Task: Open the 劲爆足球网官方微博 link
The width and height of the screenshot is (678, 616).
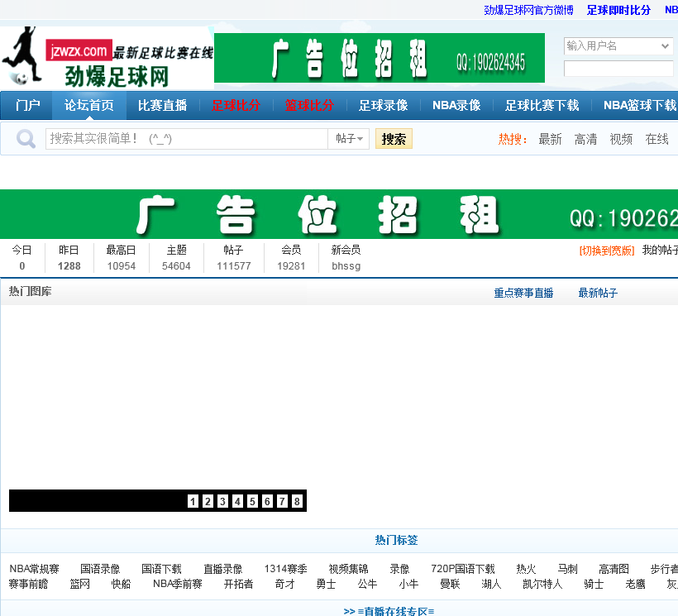Action: (529, 10)
